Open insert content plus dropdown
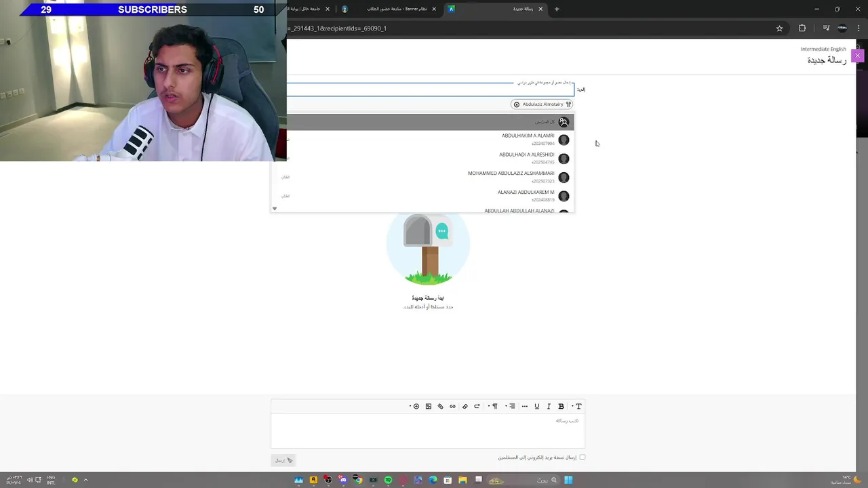The image size is (868, 488). pos(415,407)
